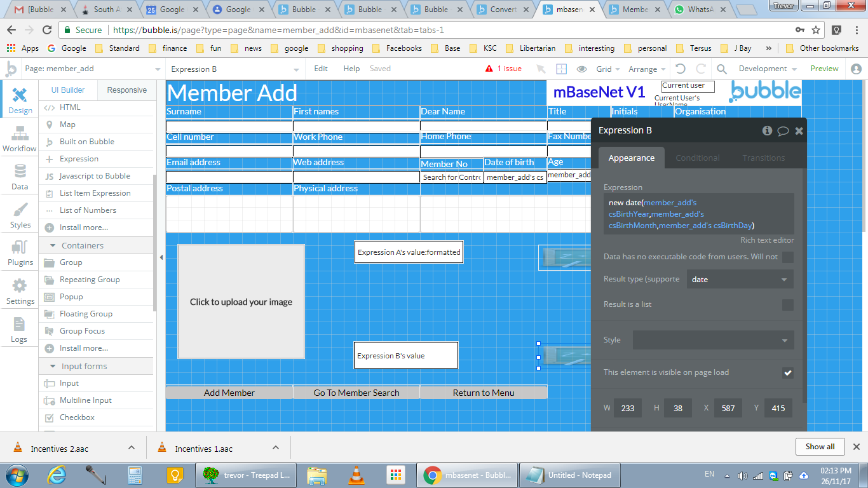This screenshot has height=488, width=868.
Task: Open the Grid dropdown menu
Action: (x=608, y=69)
